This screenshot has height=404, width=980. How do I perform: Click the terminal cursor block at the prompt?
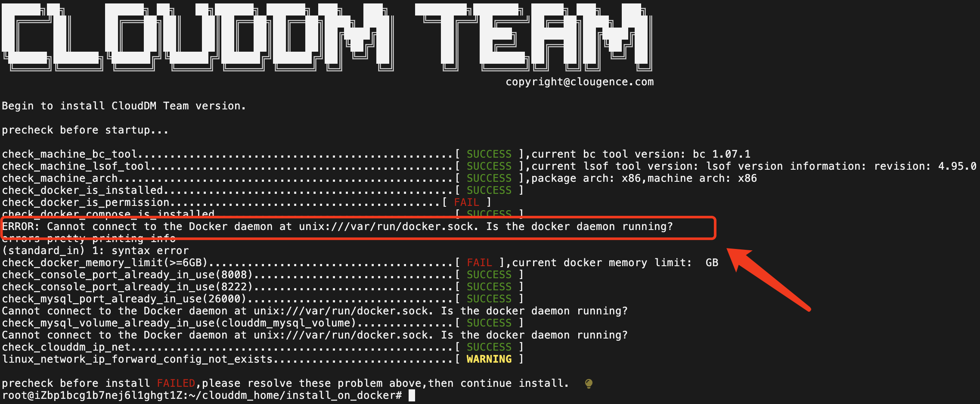click(x=412, y=395)
